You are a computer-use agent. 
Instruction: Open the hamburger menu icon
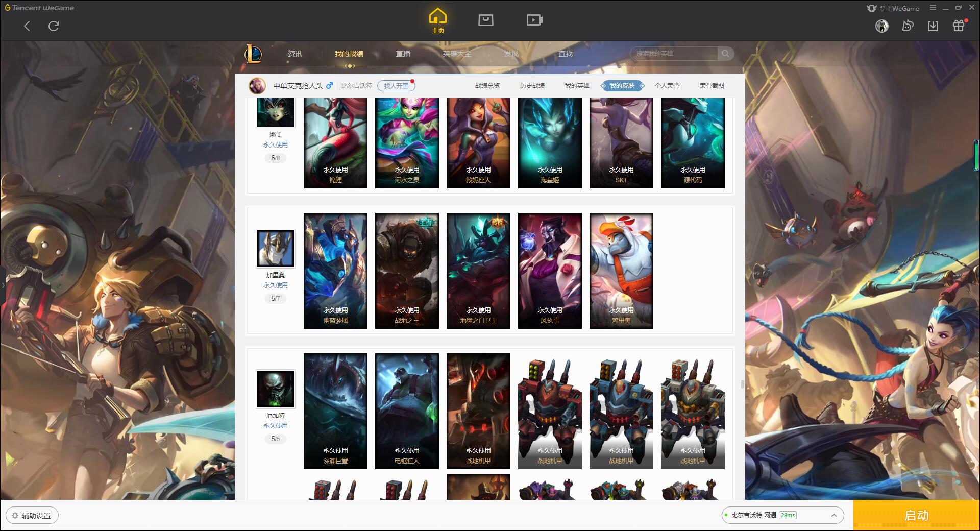(x=933, y=8)
